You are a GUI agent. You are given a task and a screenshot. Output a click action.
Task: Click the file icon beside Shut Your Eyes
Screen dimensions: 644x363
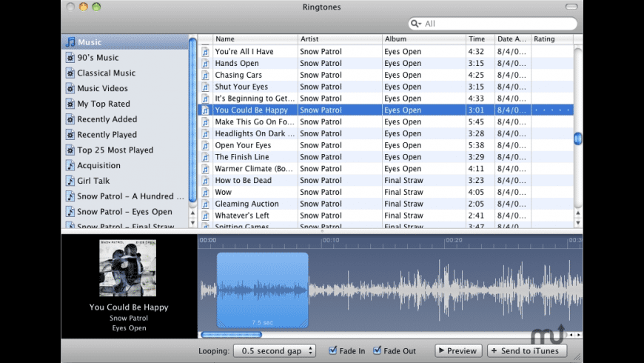(205, 87)
